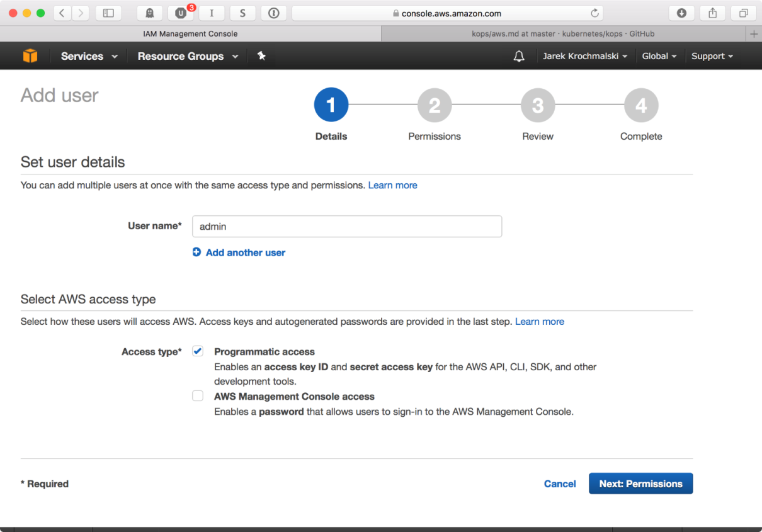Cancel adding the user
The width and height of the screenshot is (762, 532).
pos(560,484)
